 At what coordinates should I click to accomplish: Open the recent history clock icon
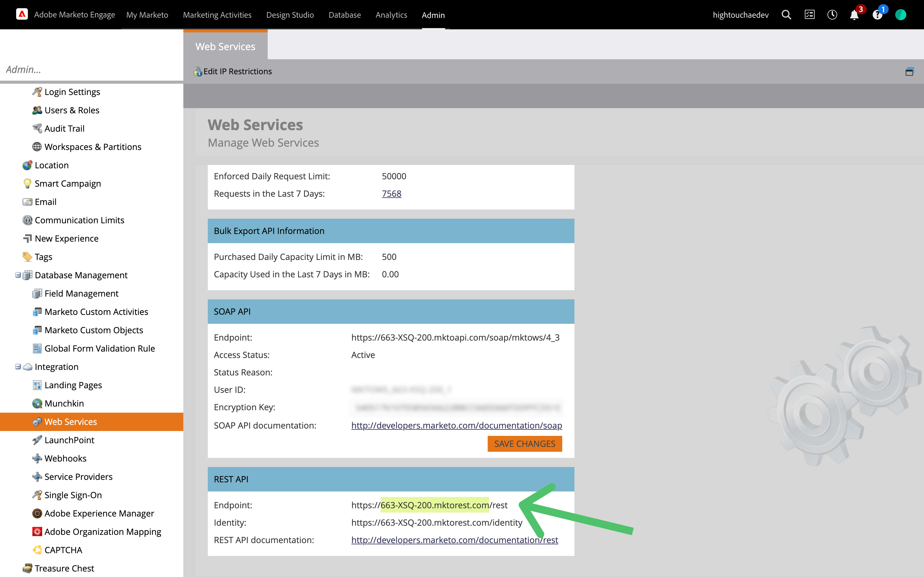(x=832, y=15)
